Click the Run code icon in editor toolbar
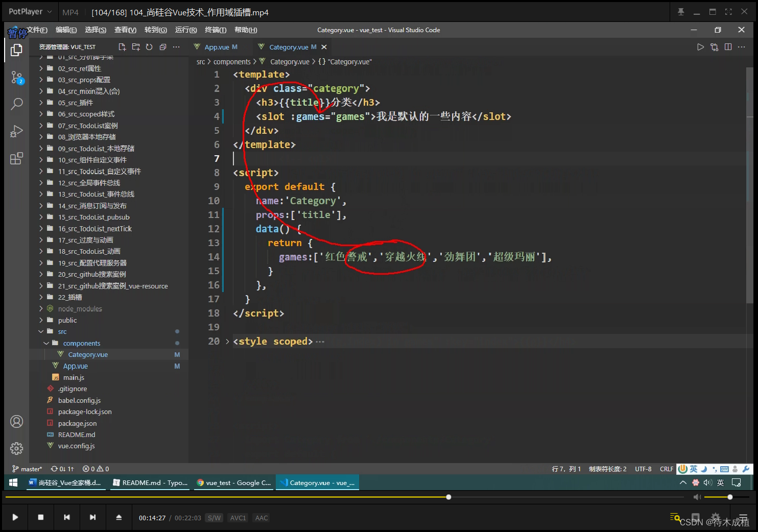 coord(700,47)
